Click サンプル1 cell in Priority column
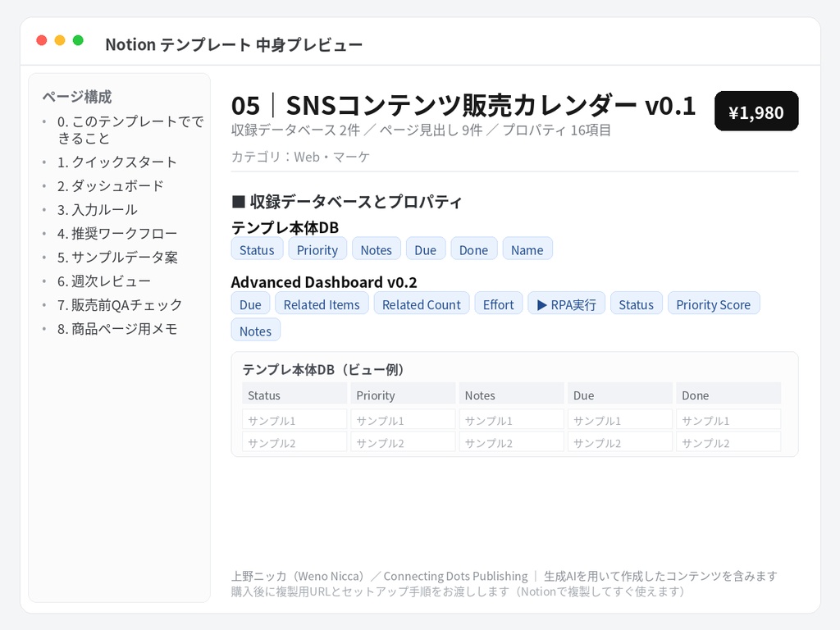This screenshot has height=630, width=840. (x=404, y=420)
